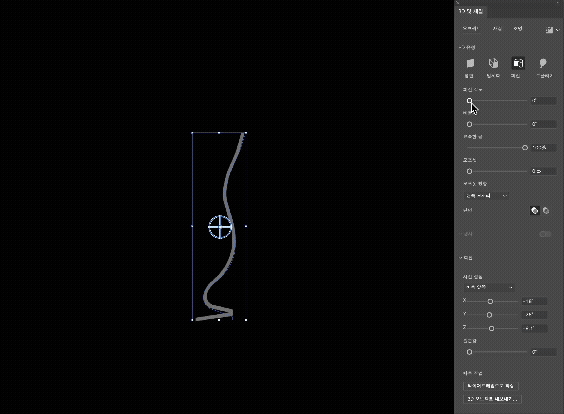Click the 3D and Materials panel title tab
The height and width of the screenshot is (414, 564).
tap(470, 12)
